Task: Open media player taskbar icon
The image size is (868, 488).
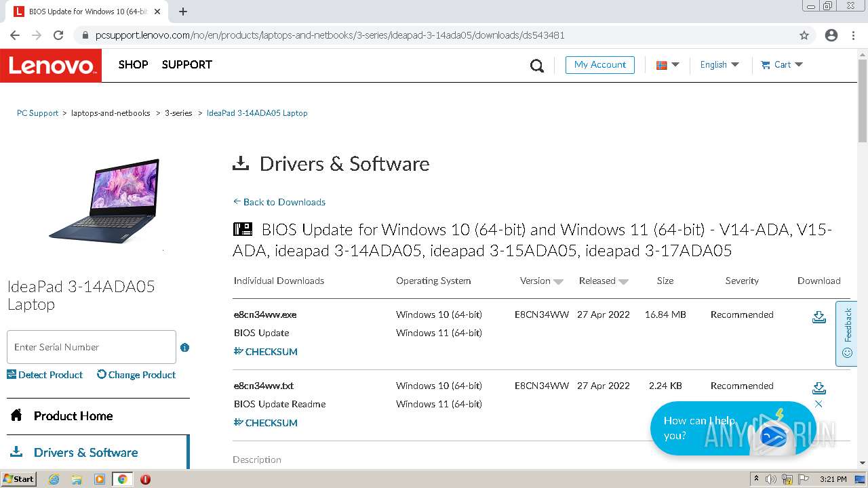Action: 100,479
